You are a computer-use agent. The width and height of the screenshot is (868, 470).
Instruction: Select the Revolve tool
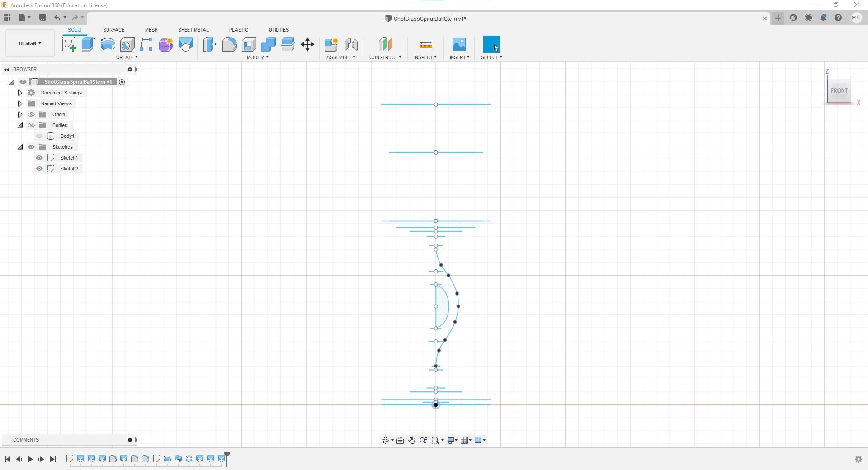click(x=108, y=44)
